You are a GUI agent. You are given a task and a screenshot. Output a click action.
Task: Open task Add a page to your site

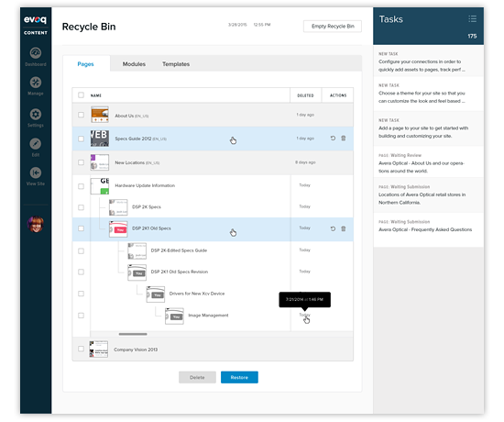tap(429, 128)
